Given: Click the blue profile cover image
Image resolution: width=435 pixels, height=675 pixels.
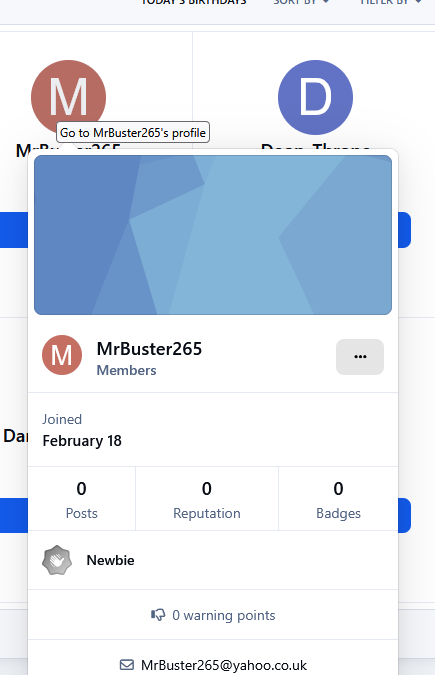Looking at the screenshot, I should 213,235.
